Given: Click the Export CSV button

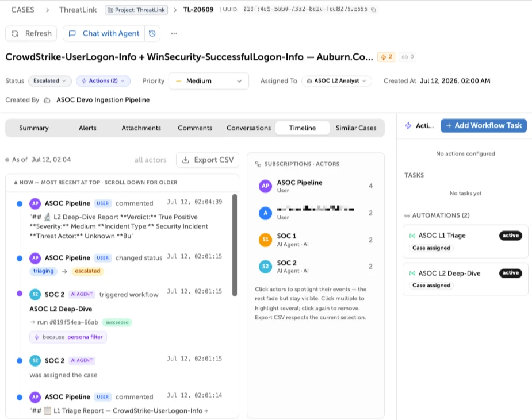Looking at the screenshot, I should tap(208, 160).
